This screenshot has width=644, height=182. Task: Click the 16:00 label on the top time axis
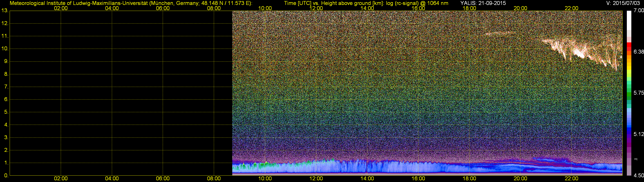(418, 8)
